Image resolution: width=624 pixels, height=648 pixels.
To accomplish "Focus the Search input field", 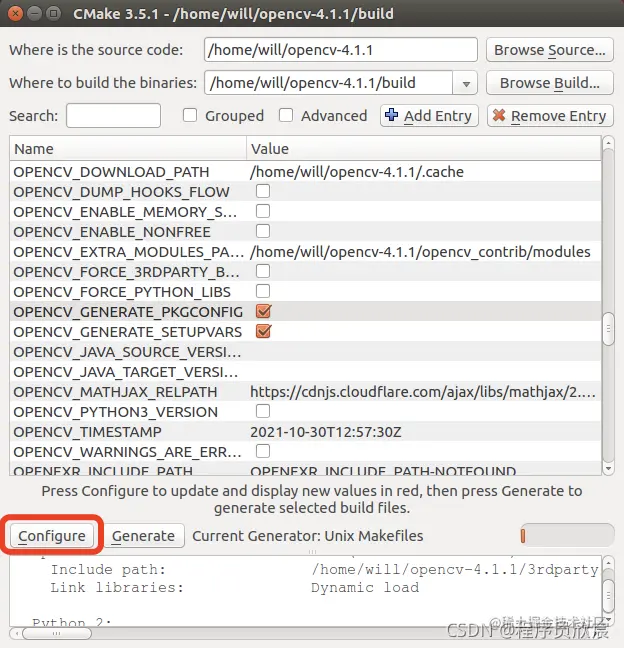I will 113,116.
